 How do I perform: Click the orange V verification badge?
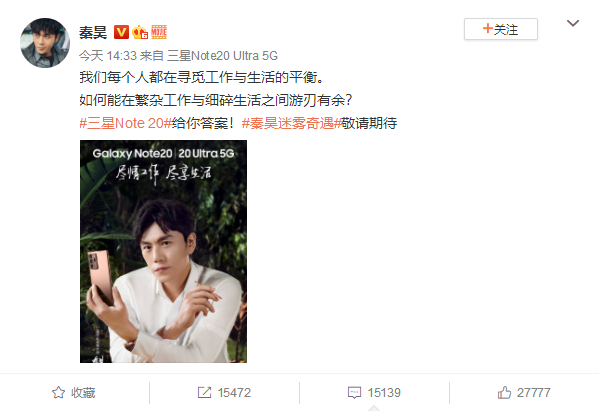click(x=121, y=32)
